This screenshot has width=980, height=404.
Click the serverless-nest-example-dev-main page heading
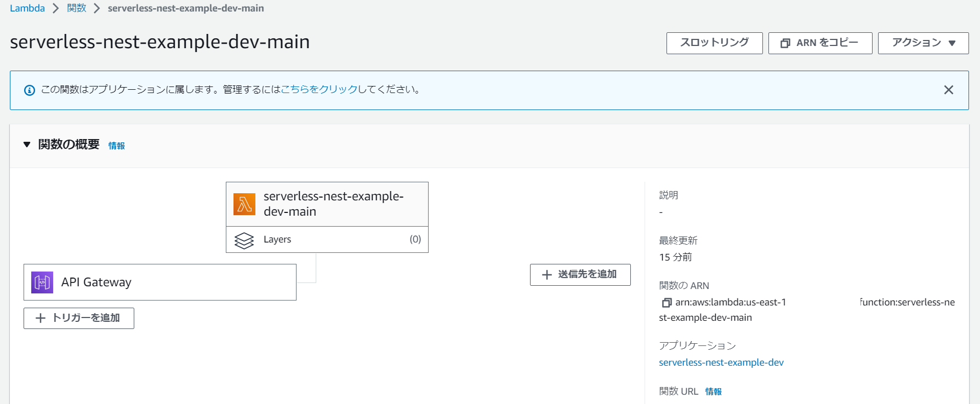tap(160, 42)
